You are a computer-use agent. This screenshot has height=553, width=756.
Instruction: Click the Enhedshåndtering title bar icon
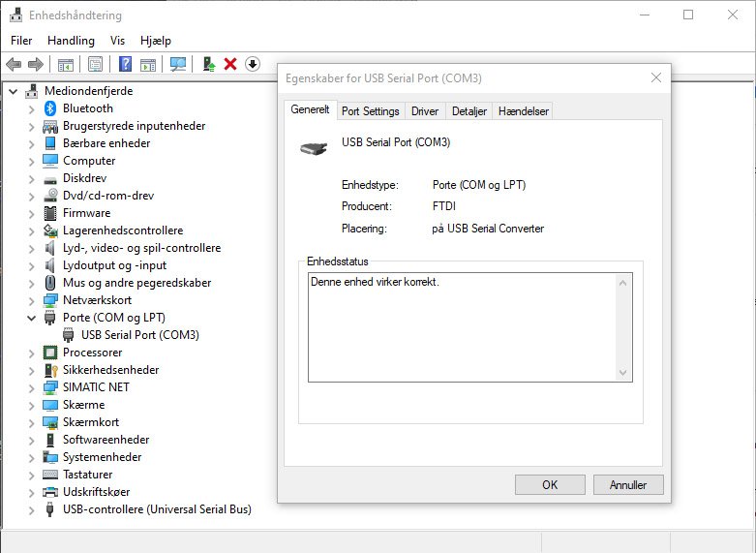15,15
